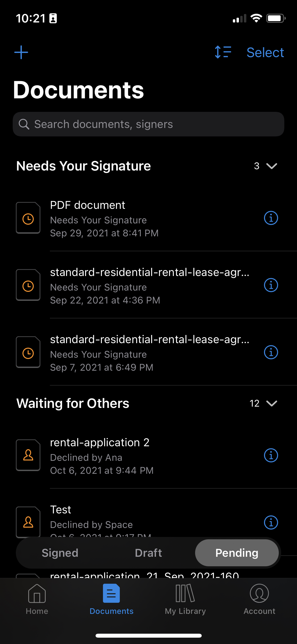Open the PDF document clock thumbnail
The image size is (297, 644).
[28, 218]
